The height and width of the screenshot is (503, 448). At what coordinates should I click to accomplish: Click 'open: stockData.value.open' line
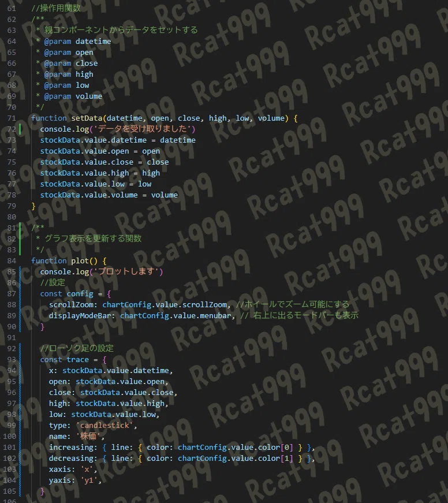(109, 381)
